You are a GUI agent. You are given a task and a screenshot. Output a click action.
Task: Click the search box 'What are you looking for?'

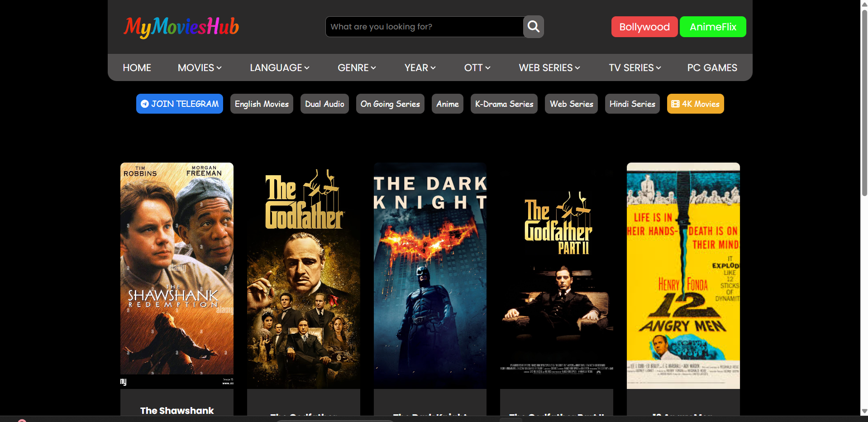(424, 27)
